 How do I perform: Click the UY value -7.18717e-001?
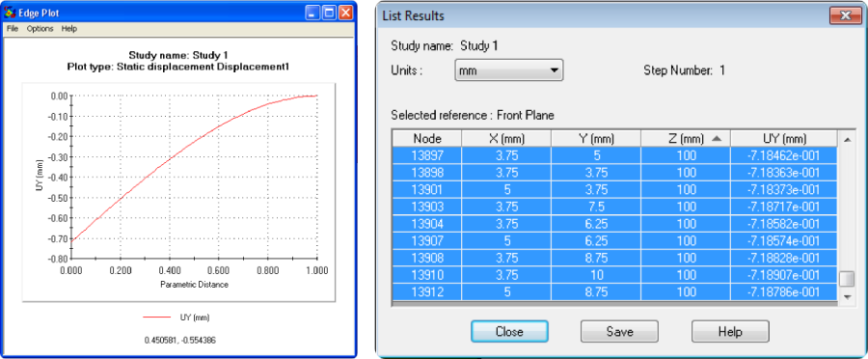(x=783, y=207)
